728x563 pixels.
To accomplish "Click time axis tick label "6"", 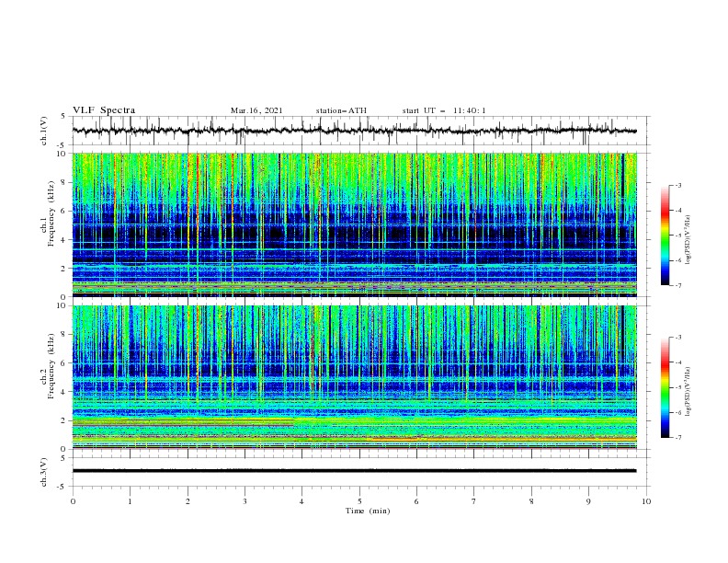I will (416, 501).
